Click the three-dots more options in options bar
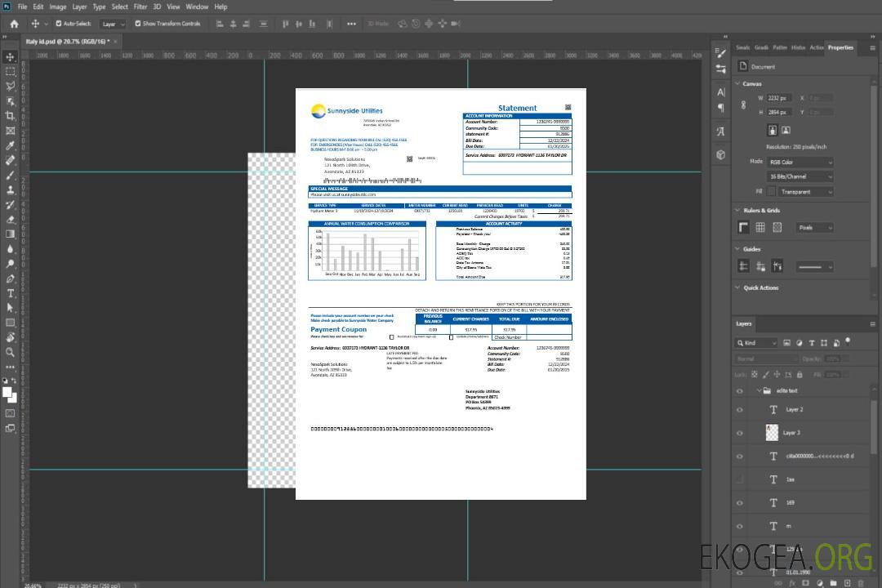This screenshot has height=588, width=882. pos(351,24)
